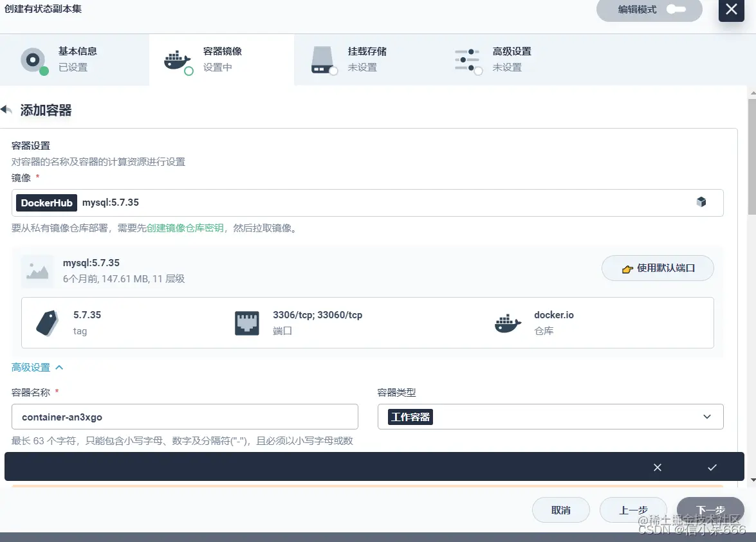Collapse the 高级设置 expander
Viewport: 756px width, 542px height.
[x=37, y=368]
